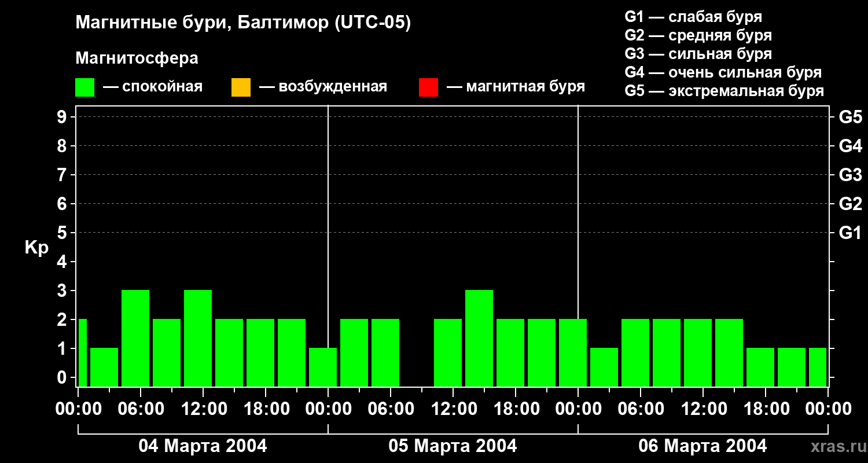Image resolution: width=868 pixels, height=463 pixels.
Task: Click the 'Kp' axis title
Action: tap(37, 248)
